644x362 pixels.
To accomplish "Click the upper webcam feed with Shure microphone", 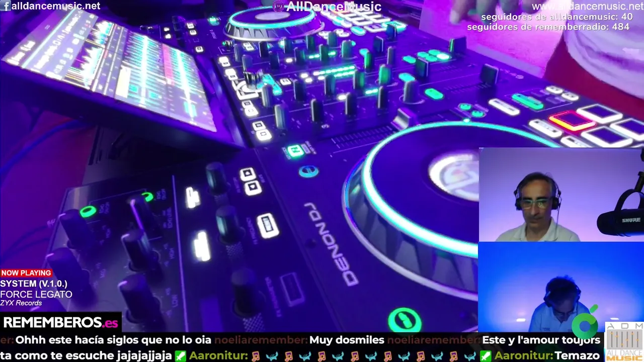I will click(561, 195).
